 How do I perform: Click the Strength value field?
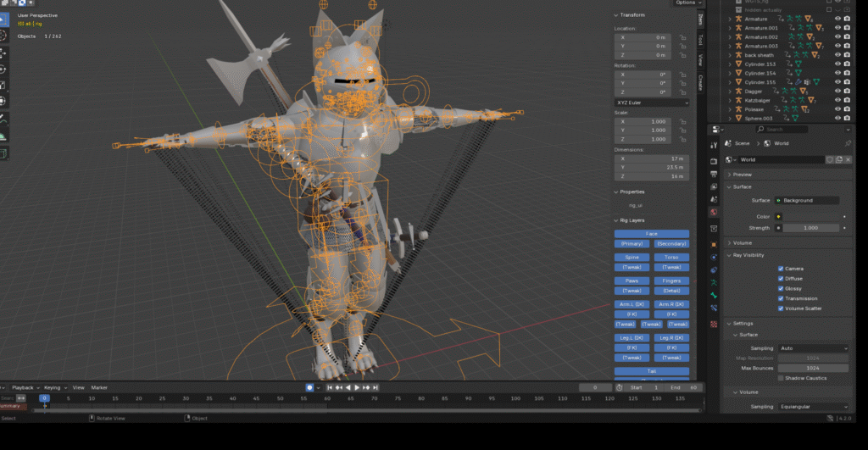[810, 228]
